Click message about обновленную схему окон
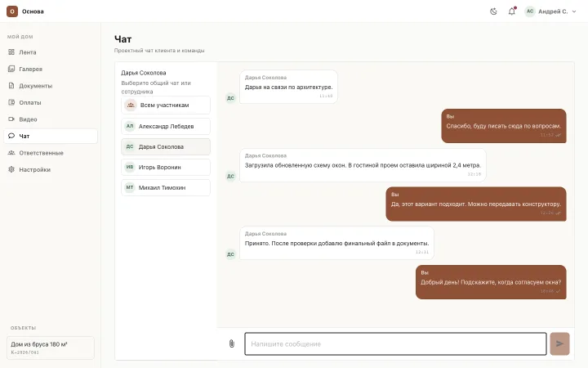Viewport: 588px width, 368px height. [363, 165]
